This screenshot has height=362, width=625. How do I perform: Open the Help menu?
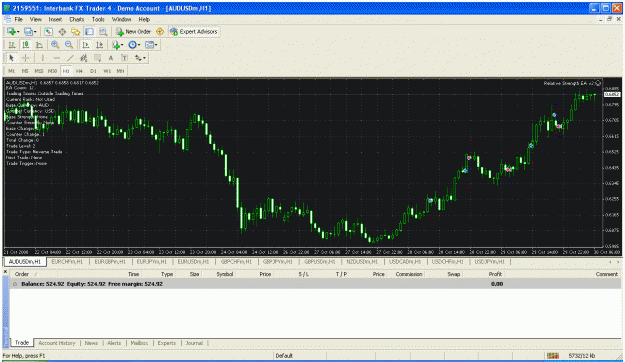pyautogui.click(x=144, y=19)
